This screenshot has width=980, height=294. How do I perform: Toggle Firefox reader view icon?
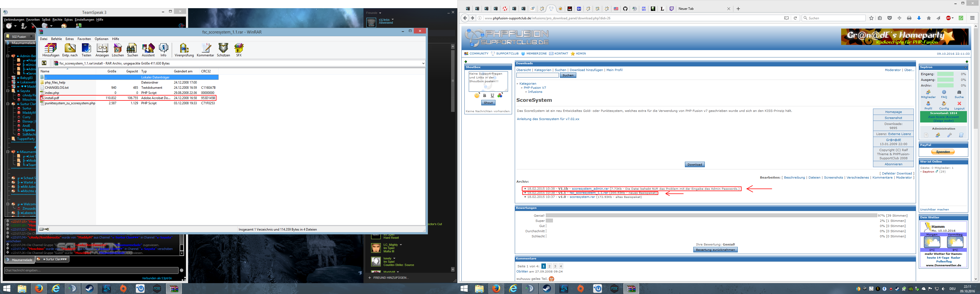point(786,18)
